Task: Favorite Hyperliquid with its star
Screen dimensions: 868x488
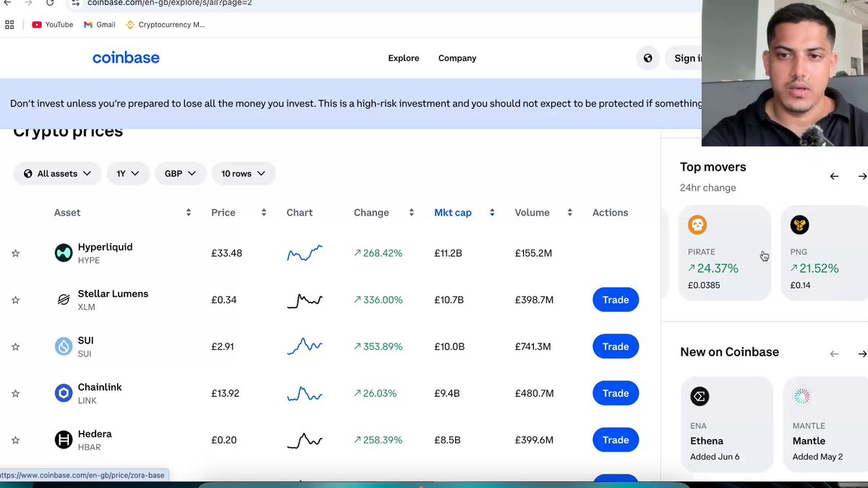Action: (15, 253)
